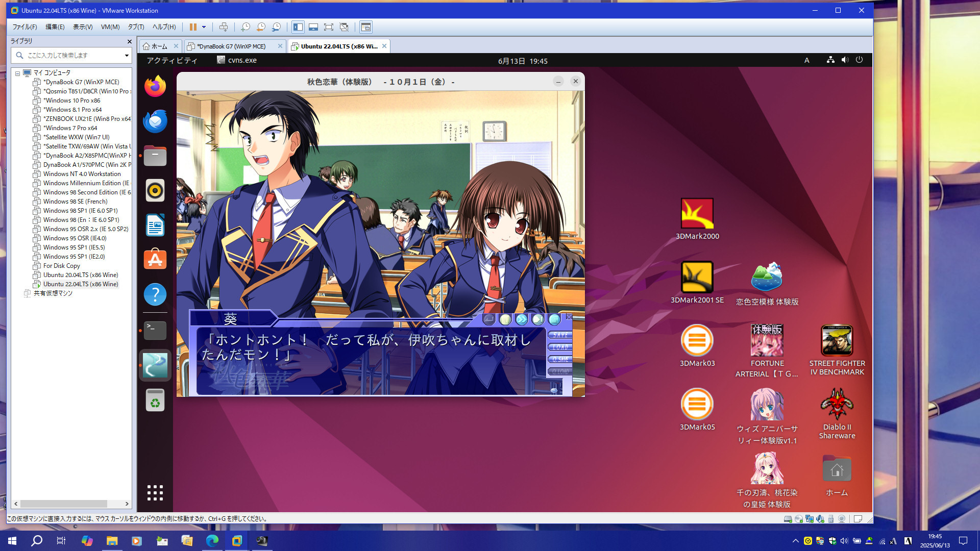Open the cvns.exe app menu in top bar
The height and width of the screenshot is (551, 980).
click(237, 60)
